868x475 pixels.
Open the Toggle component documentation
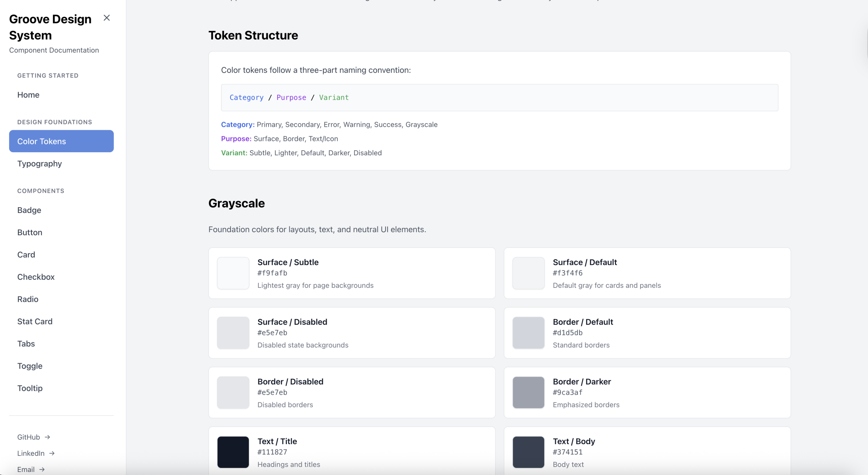click(30, 366)
